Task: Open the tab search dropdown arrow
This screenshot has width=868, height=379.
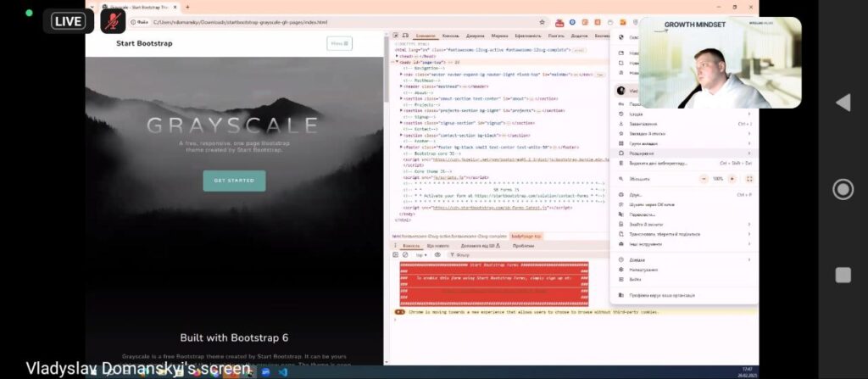Action: (x=92, y=7)
